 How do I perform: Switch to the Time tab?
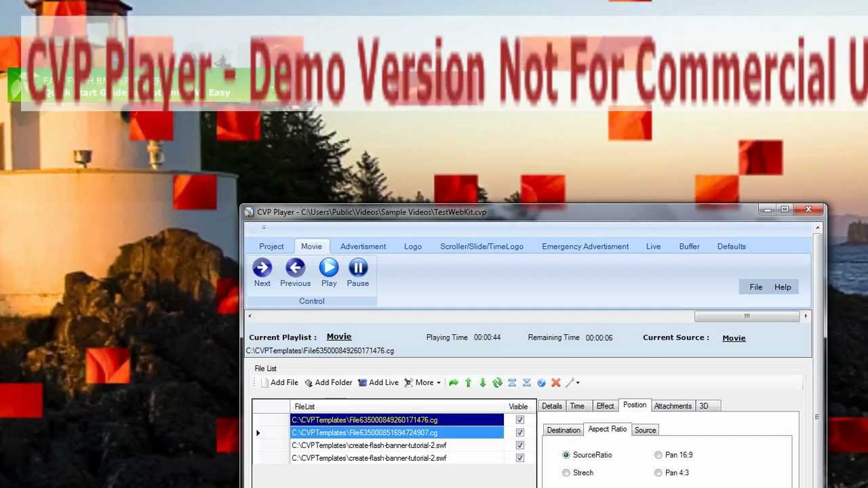[x=577, y=406]
